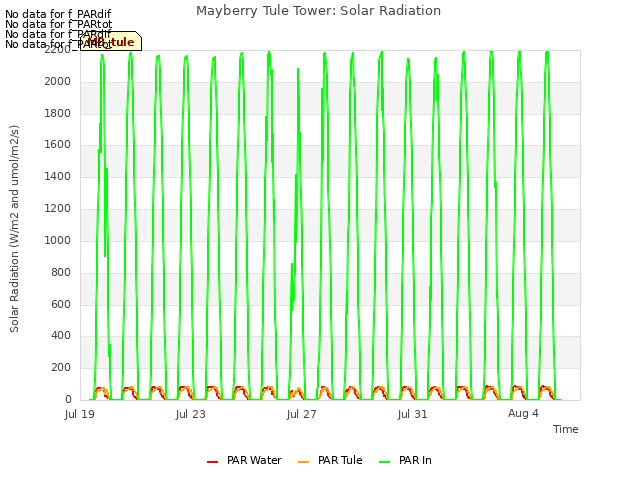
Task: Click the 200 y-axis tick label
Action: tap(61, 367)
